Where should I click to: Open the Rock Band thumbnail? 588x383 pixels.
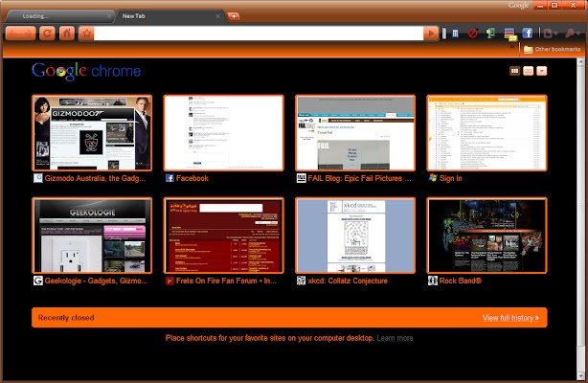[486, 236]
